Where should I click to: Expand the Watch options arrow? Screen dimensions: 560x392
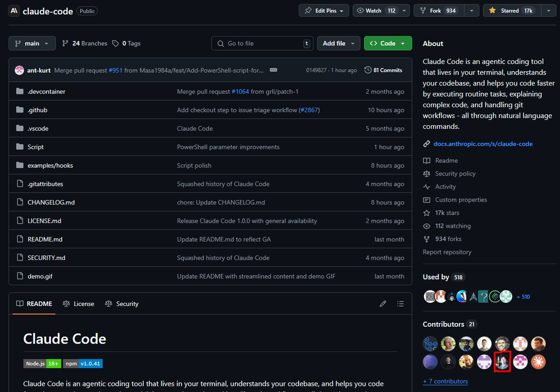point(405,11)
